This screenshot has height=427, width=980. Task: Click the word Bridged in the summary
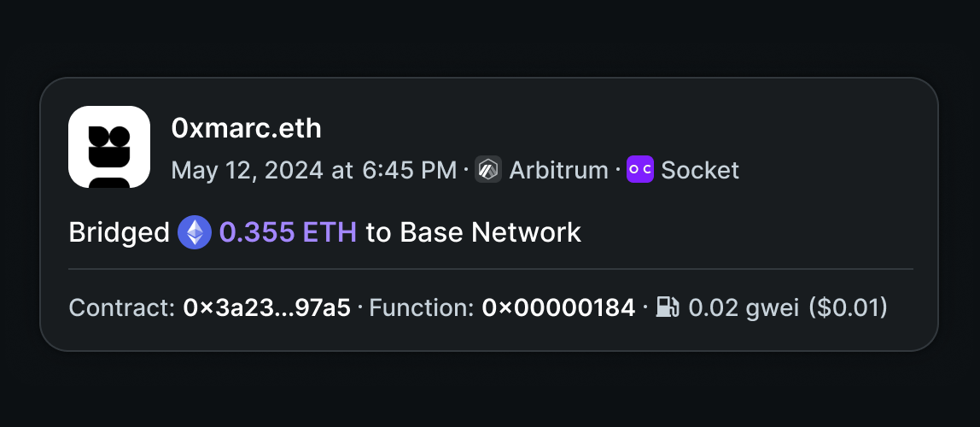pos(119,232)
